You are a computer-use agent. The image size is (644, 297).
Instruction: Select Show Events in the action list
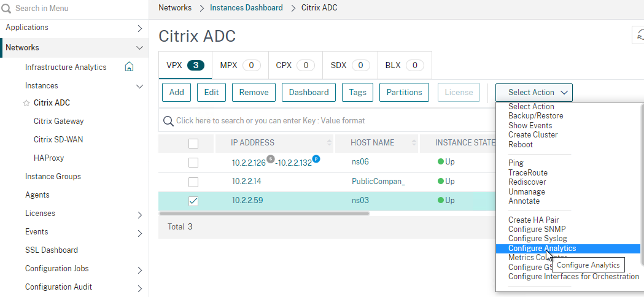click(530, 125)
